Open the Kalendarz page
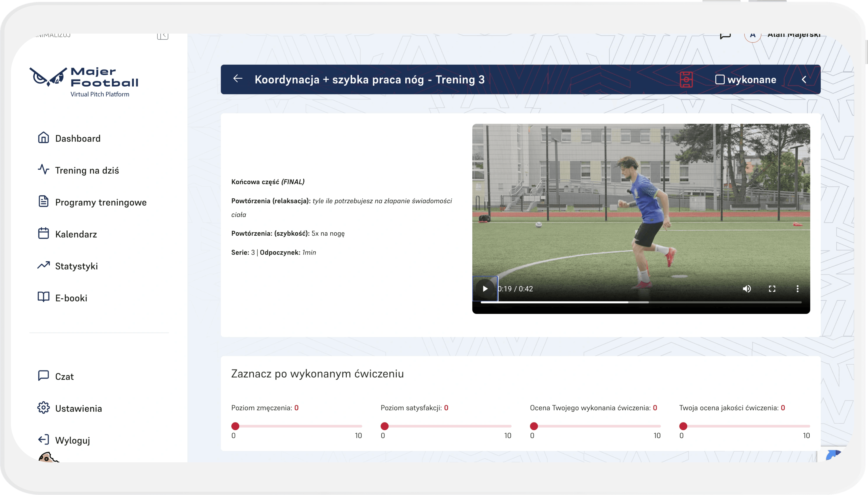Image resolution: width=868 pixels, height=495 pixels. click(x=76, y=234)
